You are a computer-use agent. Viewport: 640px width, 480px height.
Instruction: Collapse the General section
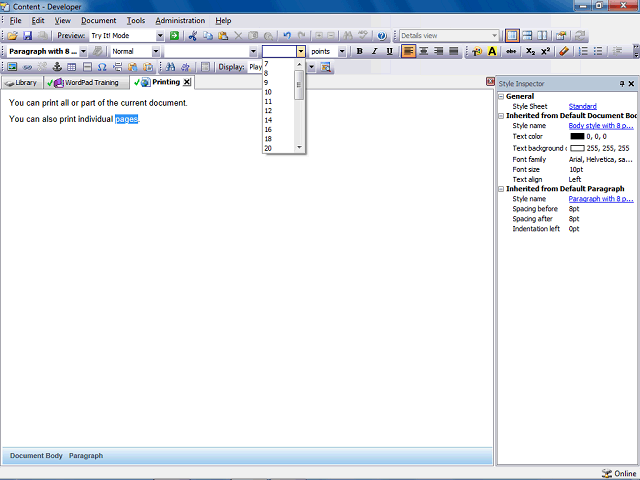(501, 97)
